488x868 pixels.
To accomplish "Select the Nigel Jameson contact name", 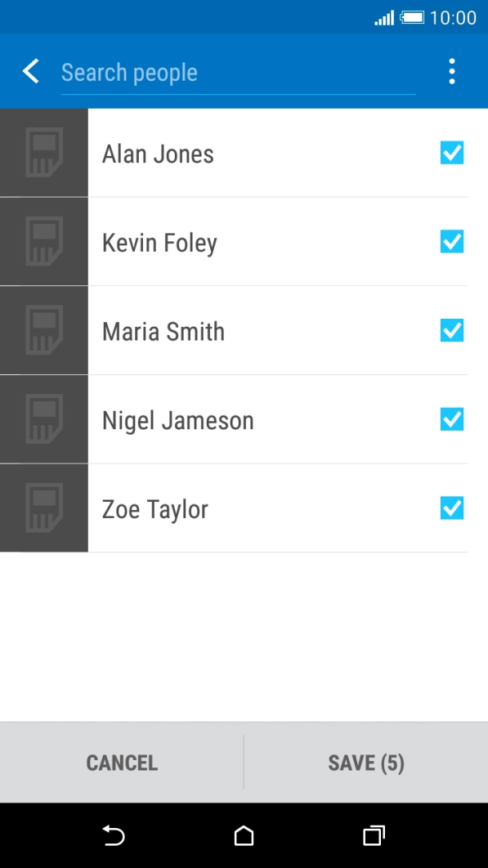I will coord(178,421).
